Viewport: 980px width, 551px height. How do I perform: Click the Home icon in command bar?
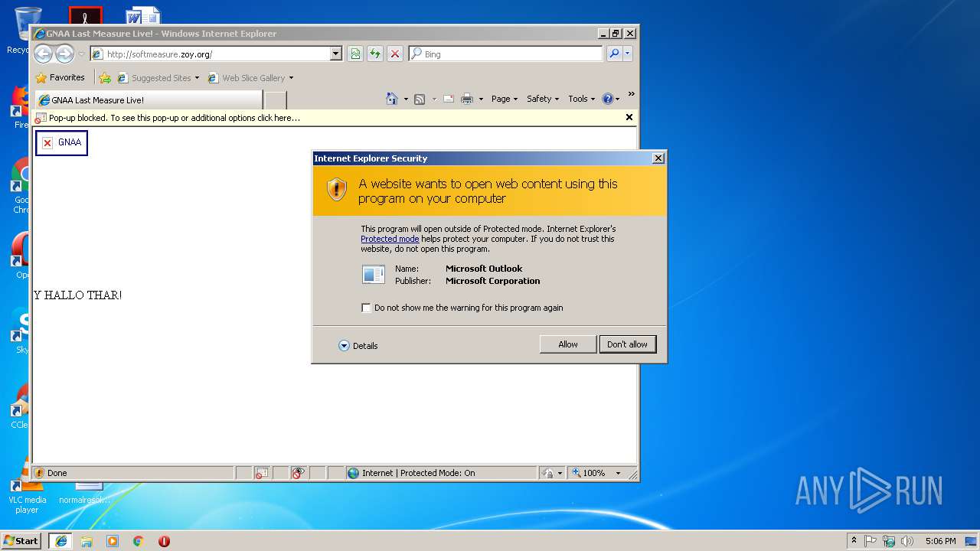click(x=392, y=99)
